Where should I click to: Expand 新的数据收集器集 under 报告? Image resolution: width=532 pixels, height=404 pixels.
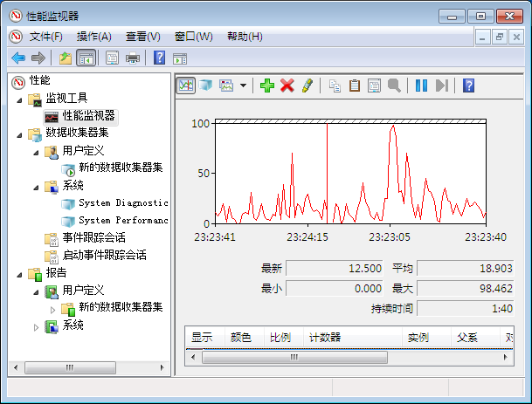[x=52, y=310]
